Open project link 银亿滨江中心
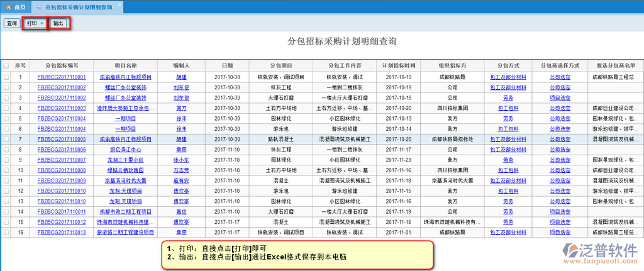This screenshot has height=271, width=644. (126, 150)
